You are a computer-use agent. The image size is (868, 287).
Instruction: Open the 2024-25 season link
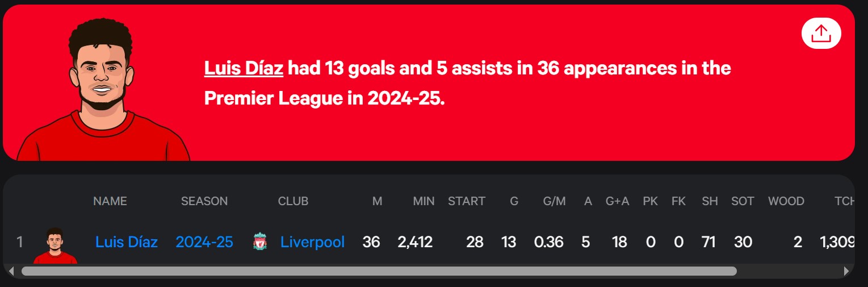(x=204, y=242)
